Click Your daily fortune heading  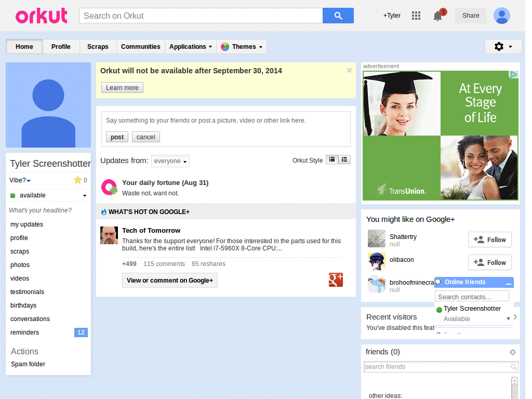(x=165, y=182)
